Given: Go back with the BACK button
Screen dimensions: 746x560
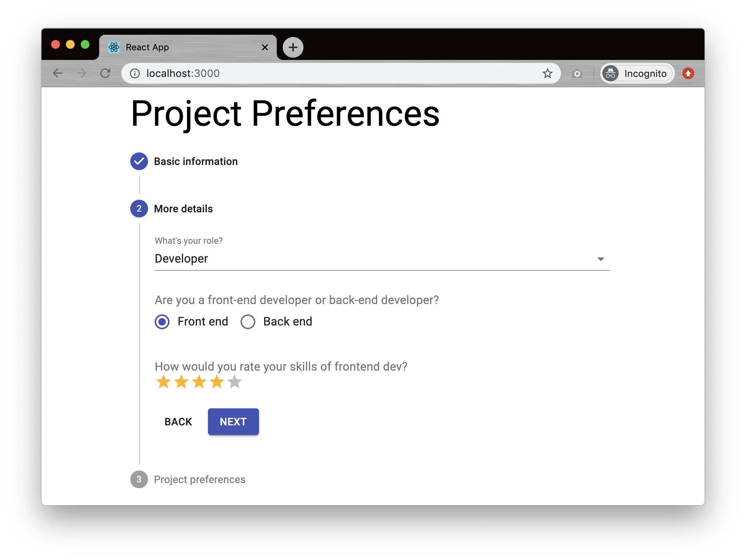Looking at the screenshot, I should click(178, 422).
